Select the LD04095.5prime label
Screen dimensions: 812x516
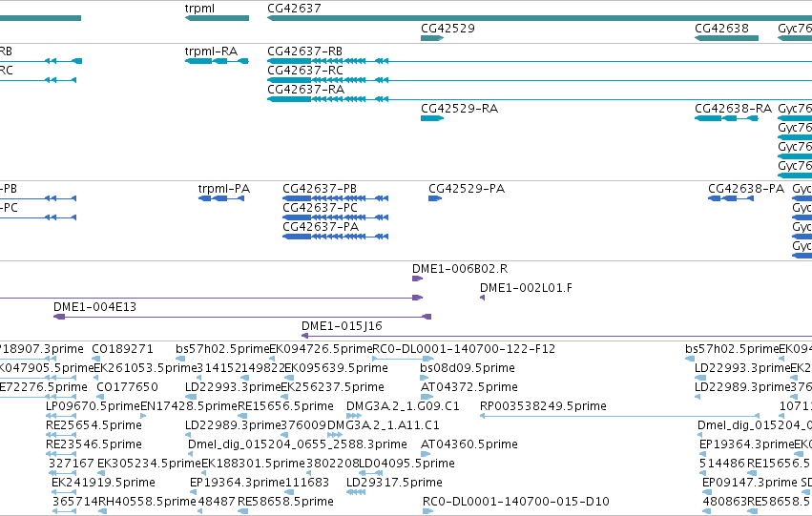click(406, 464)
